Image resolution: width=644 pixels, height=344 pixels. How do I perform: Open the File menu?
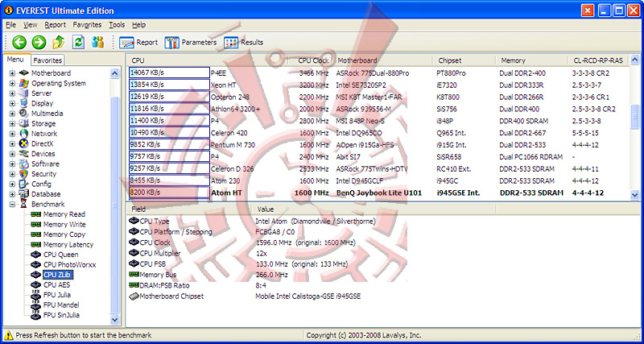(11, 25)
